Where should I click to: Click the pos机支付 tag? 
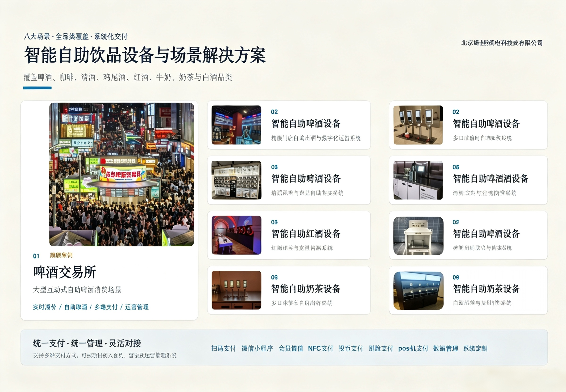pos(413,348)
